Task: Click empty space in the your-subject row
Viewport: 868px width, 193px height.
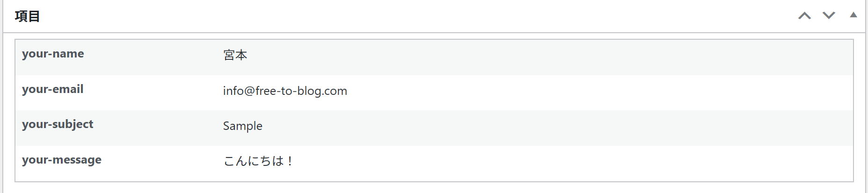Action: [x=515, y=128]
